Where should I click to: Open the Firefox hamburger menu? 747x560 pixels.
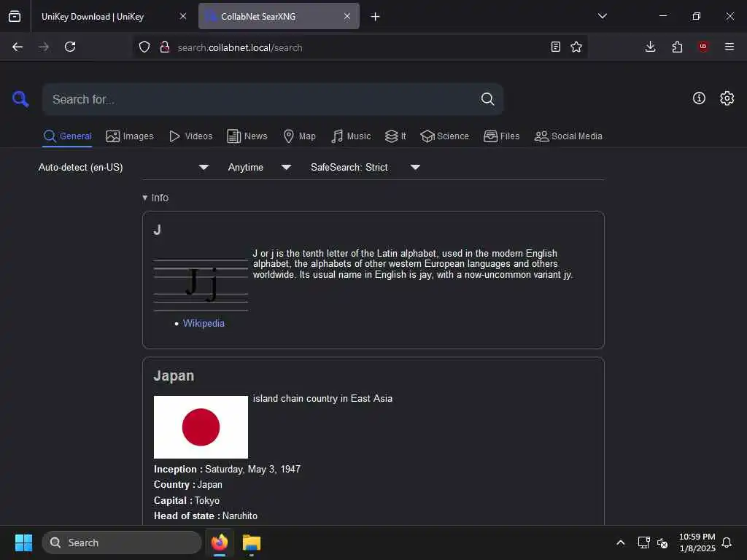click(729, 47)
